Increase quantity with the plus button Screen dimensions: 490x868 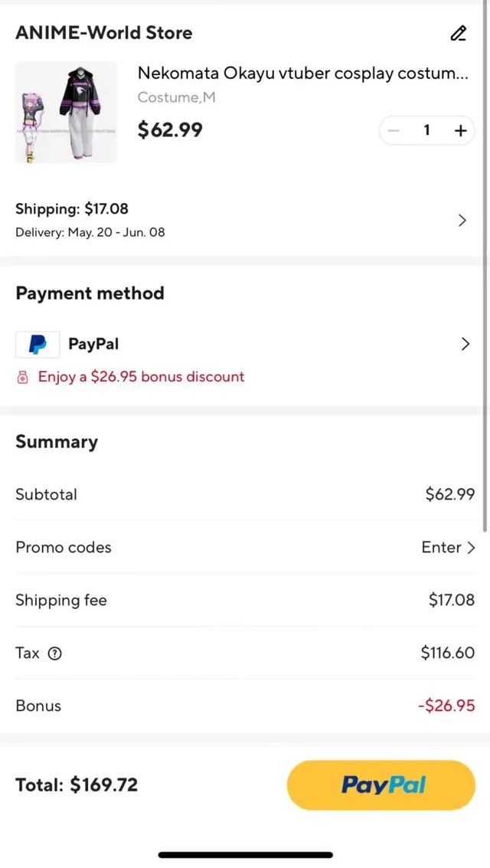pyautogui.click(x=460, y=131)
